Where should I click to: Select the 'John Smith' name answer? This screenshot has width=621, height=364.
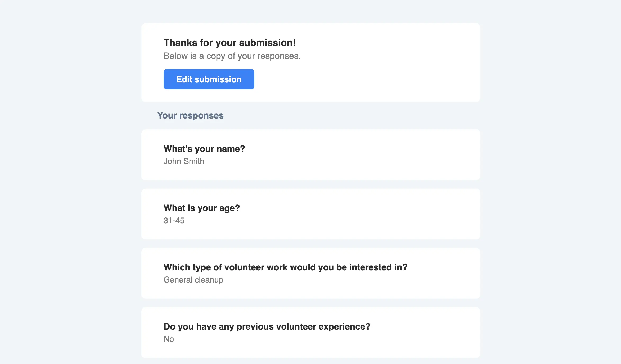pos(184,161)
